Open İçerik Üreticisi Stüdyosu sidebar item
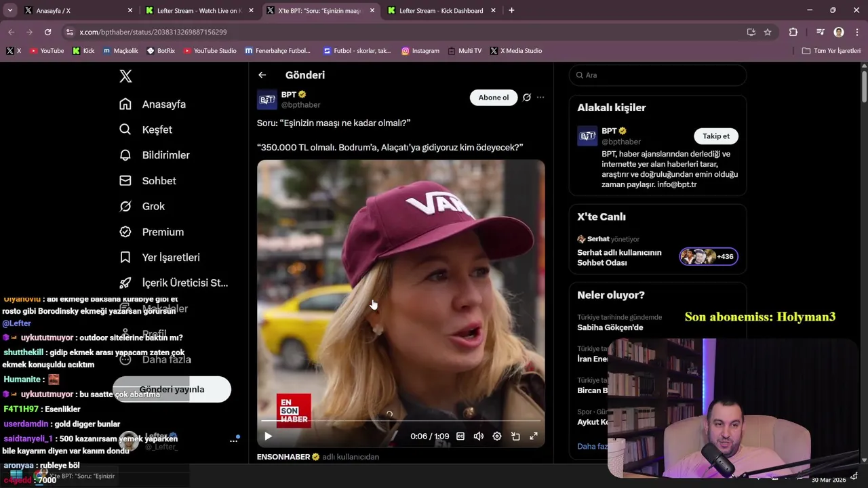868x488 pixels. point(174,283)
